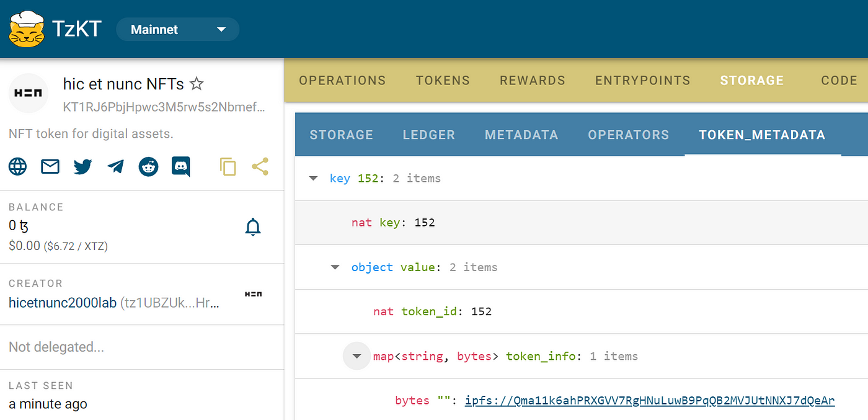868x420 pixels.
Task: Select the TOKEN_METADATA sub-tab
Action: [762, 135]
